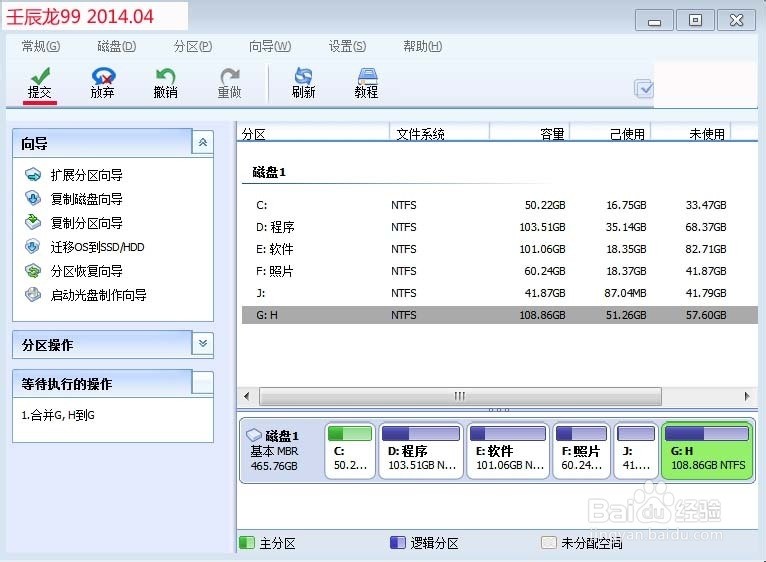Select C: block in disk map
766x562 pixels.
tap(350, 451)
